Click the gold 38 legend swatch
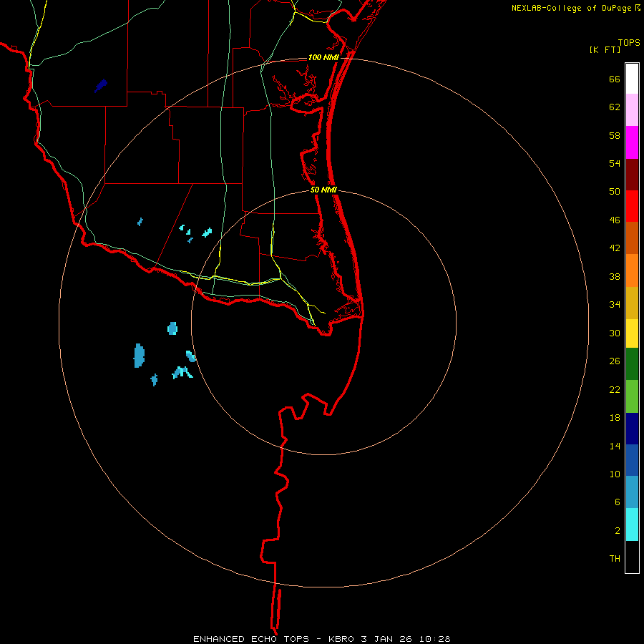644x644 pixels. pos(632,303)
